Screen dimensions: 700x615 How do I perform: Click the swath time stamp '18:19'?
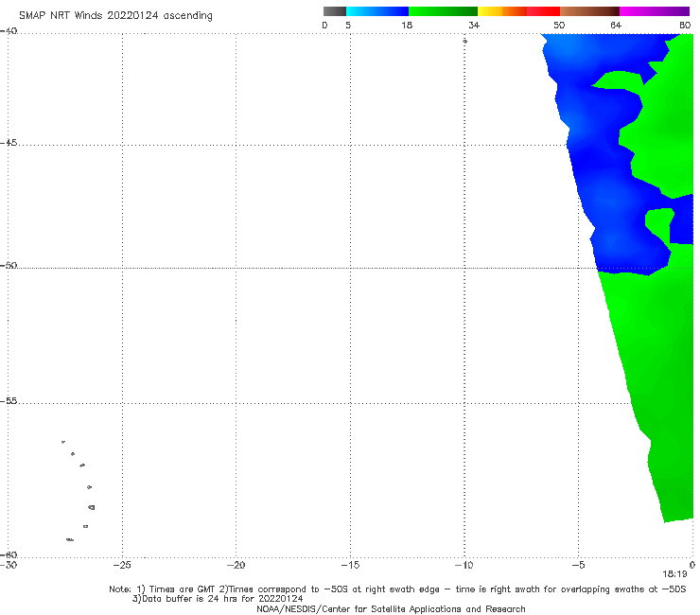click(x=674, y=574)
